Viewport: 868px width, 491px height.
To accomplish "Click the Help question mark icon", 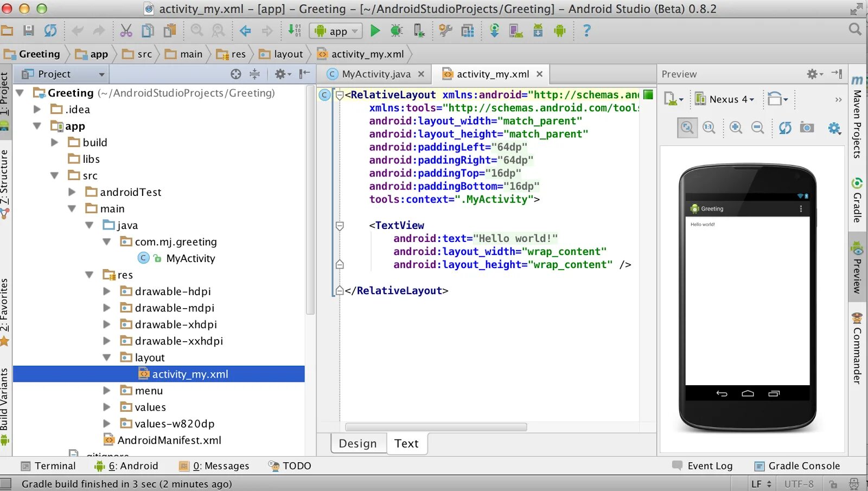I will 586,30.
